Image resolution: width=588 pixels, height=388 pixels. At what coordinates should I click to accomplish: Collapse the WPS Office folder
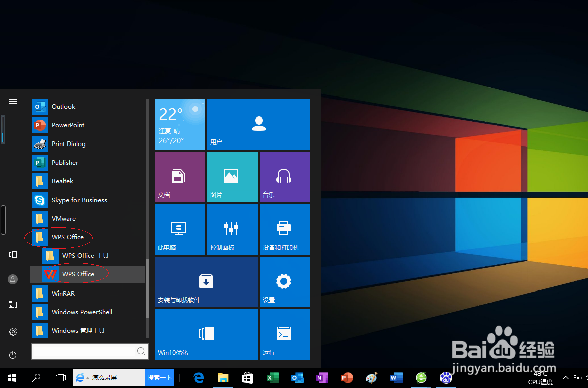[88, 237]
